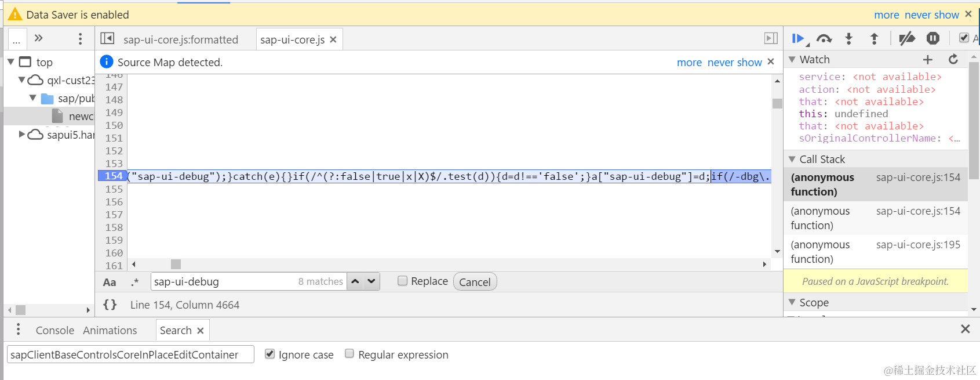Click vertical scrollbar thumb in code editor

click(777, 103)
